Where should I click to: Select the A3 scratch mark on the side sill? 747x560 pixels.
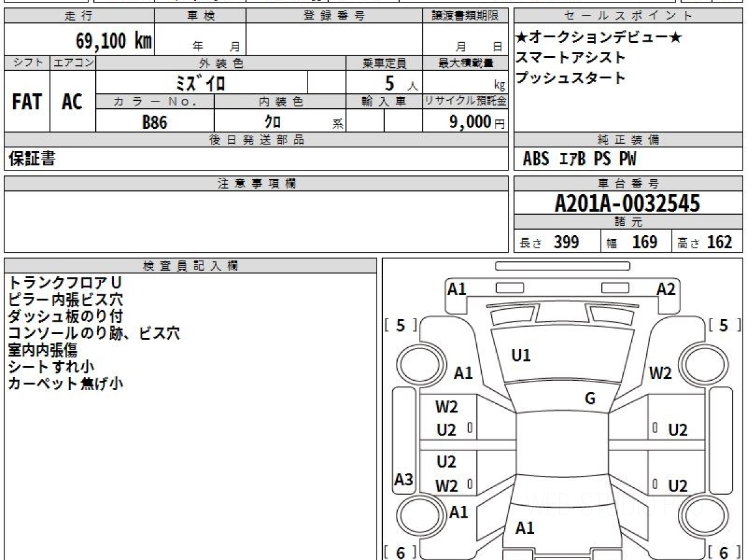point(404,480)
